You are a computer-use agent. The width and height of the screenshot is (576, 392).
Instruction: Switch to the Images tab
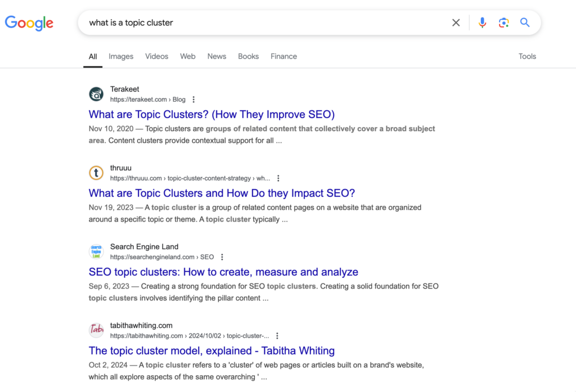(121, 57)
